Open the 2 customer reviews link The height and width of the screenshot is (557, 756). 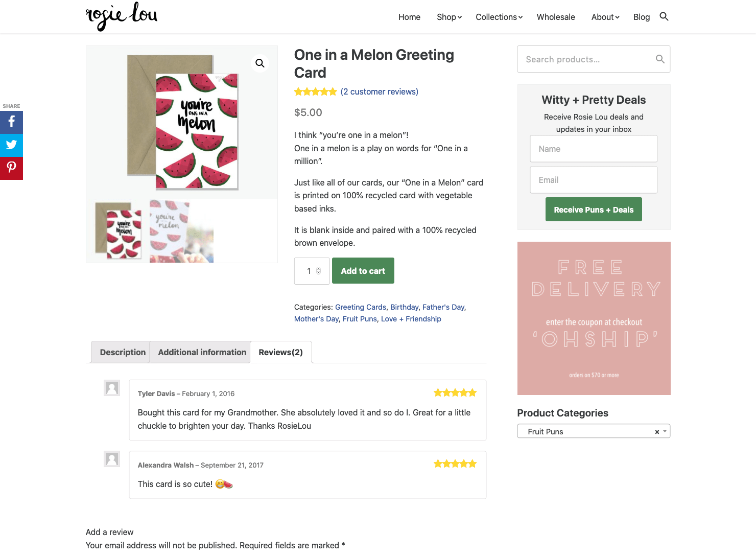click(380, 91)
